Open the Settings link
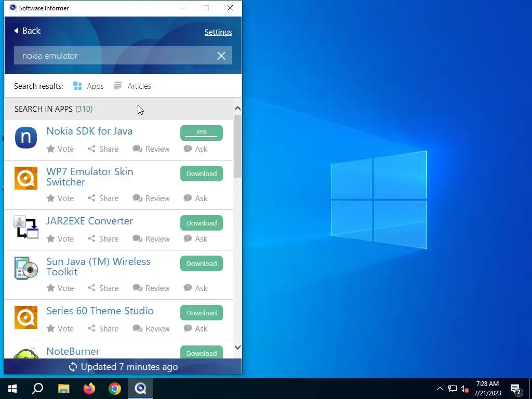Viewport: 532px width, 399px height. (x=218, y=32)
